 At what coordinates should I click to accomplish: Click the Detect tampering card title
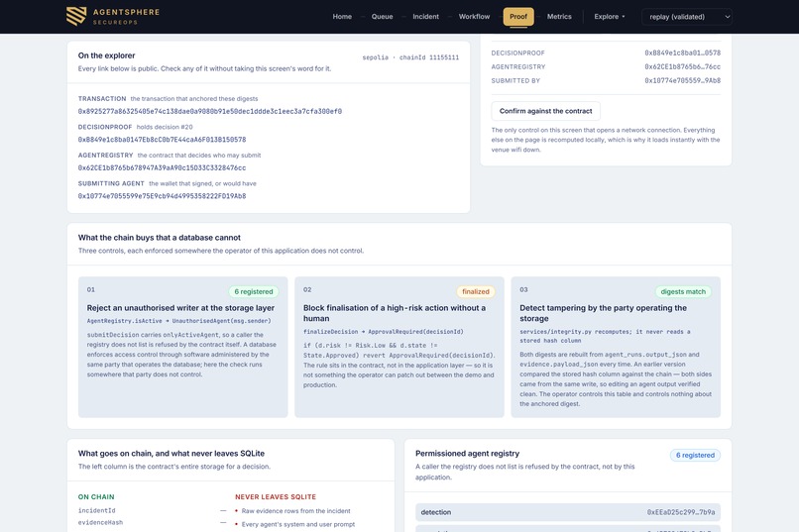click(604, 313)
